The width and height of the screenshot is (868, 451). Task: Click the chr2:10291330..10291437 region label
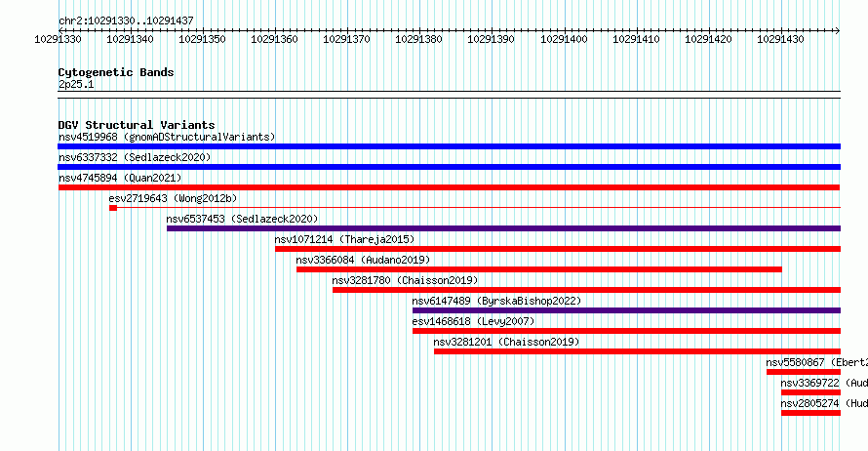click(x=126, y=20)
